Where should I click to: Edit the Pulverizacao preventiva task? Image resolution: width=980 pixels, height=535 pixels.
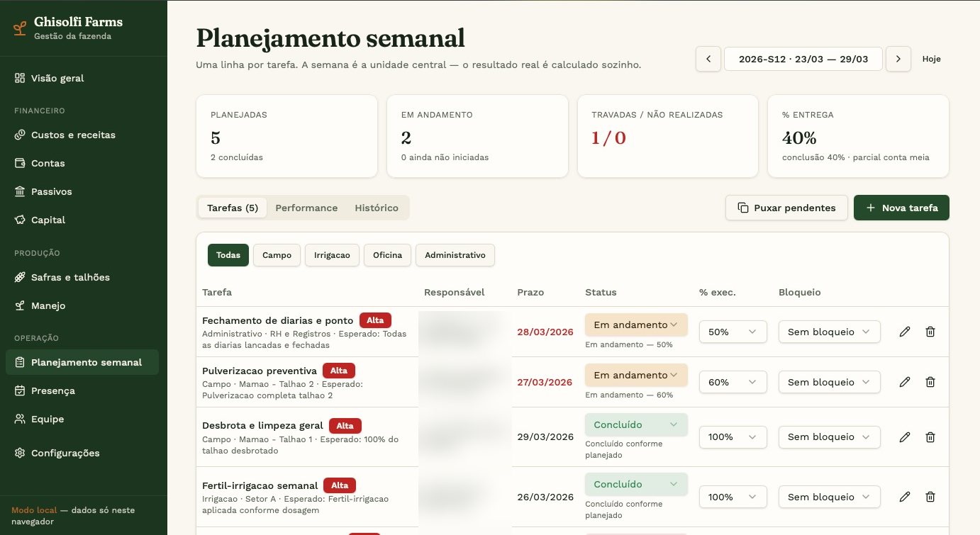[905, 382]
